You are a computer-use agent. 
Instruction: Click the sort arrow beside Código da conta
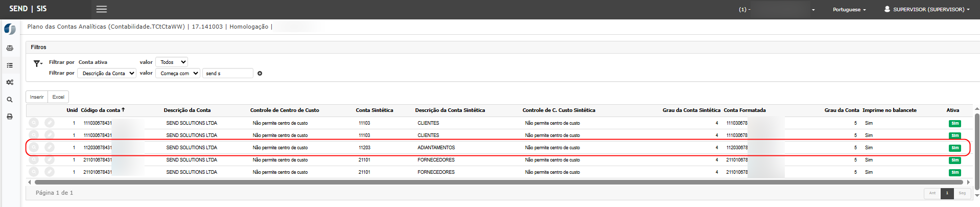[x=123, y=110]
